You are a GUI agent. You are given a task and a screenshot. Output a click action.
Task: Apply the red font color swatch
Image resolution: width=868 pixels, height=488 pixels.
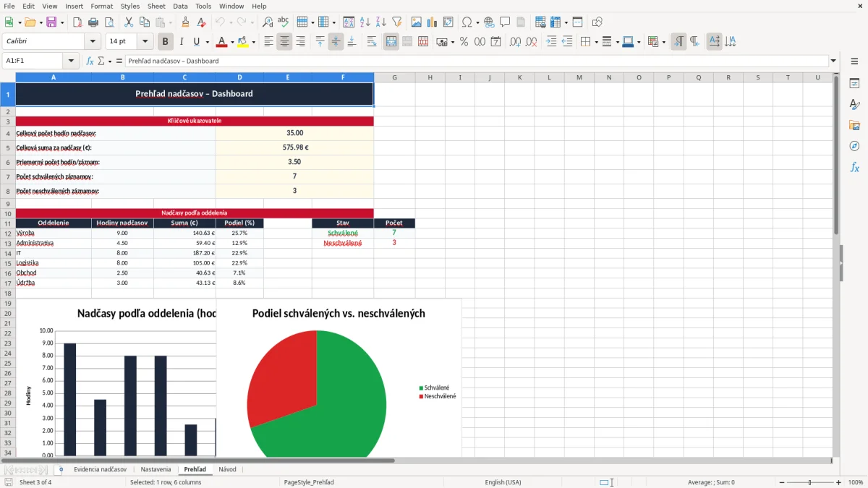[221, 42]
